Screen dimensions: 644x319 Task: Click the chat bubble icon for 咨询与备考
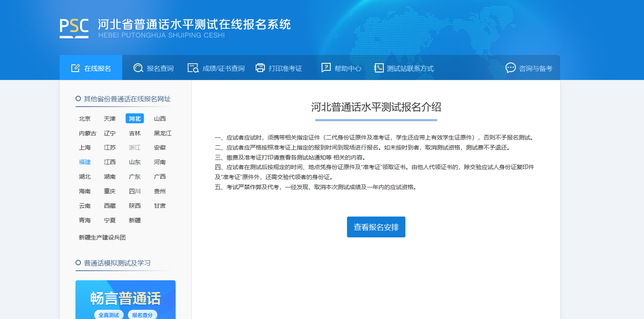[x=511, y=68]
